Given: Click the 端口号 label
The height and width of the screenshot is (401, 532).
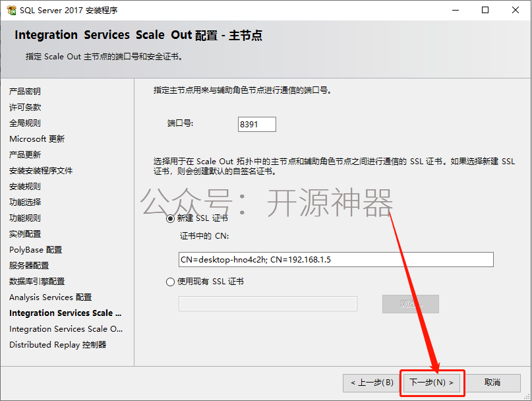Looking at the screenshot, I should [x=180, y=123].
